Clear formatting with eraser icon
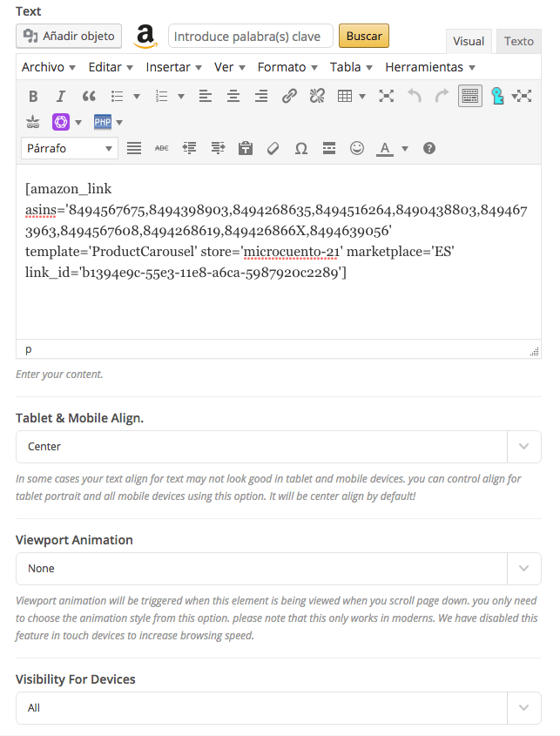This screenshot has height=736, width=560. click(273, 148)
